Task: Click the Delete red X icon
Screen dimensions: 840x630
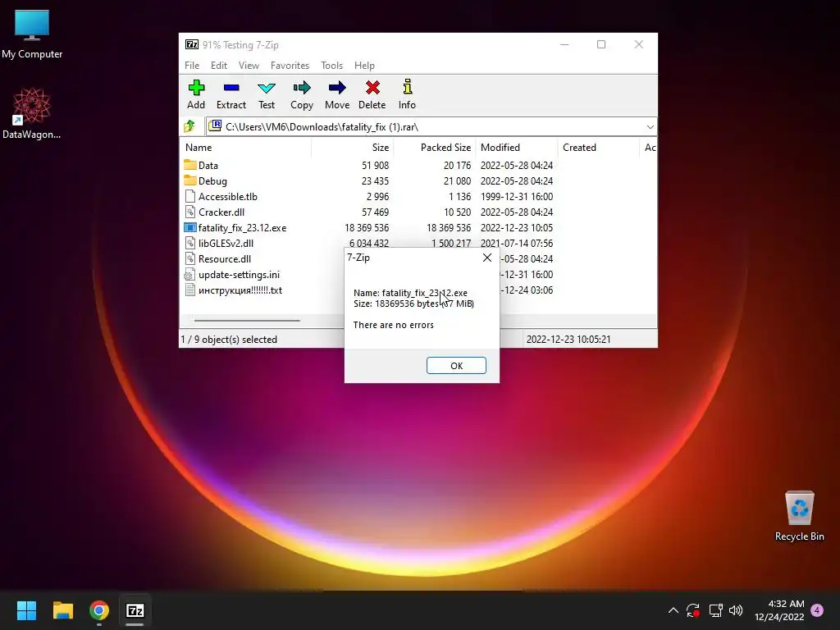Action: pyautogui.click(x=372, y=87)
